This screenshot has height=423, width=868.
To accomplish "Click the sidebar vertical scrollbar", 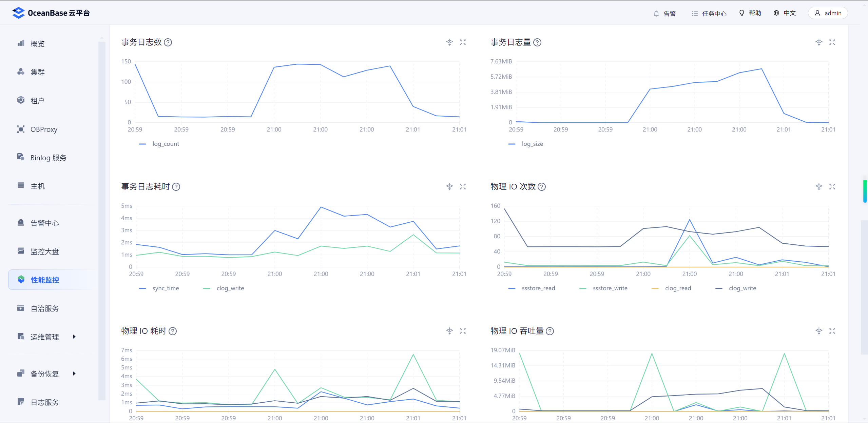I will [102, 220].
